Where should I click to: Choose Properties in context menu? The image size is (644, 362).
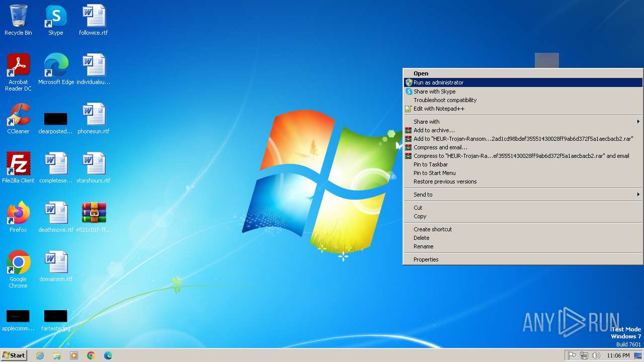click(523, 259)
